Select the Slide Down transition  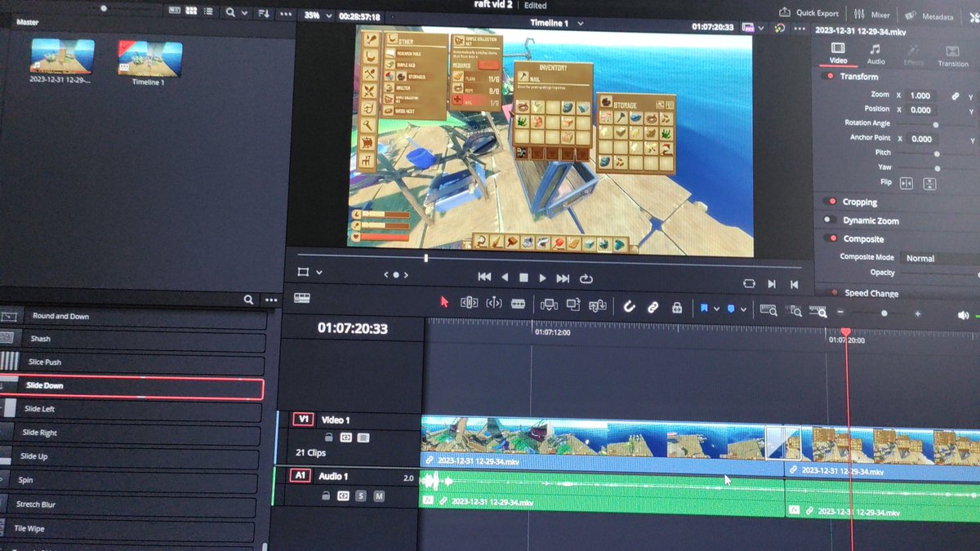(131, 386)
